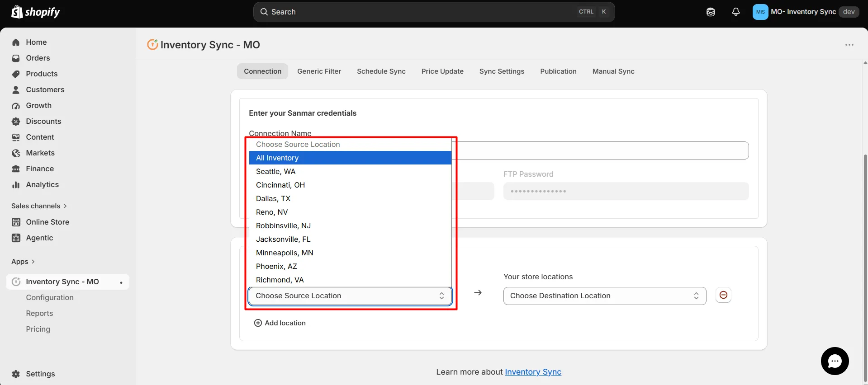
Task: Open the chat support bubble
Action: tap(835, 361)
